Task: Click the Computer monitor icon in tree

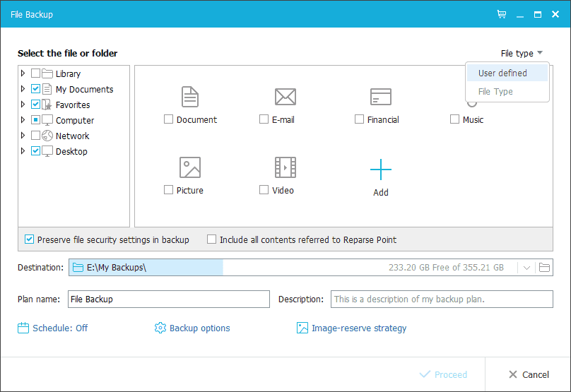Action: 47,120
